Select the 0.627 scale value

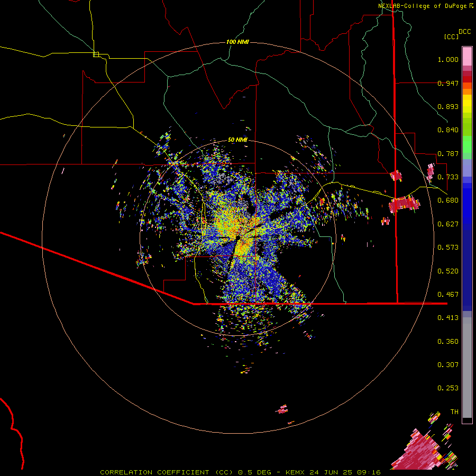tap(448, 224)
